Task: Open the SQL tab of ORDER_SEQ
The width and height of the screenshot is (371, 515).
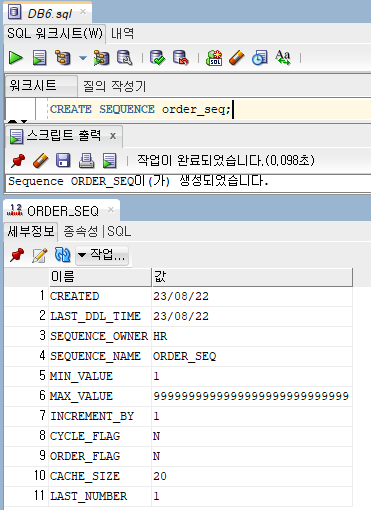Action: point(119,231)
